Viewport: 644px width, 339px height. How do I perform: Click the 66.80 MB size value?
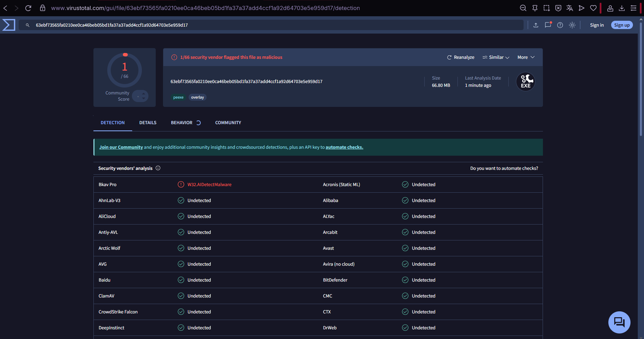(x=441, y=85)
